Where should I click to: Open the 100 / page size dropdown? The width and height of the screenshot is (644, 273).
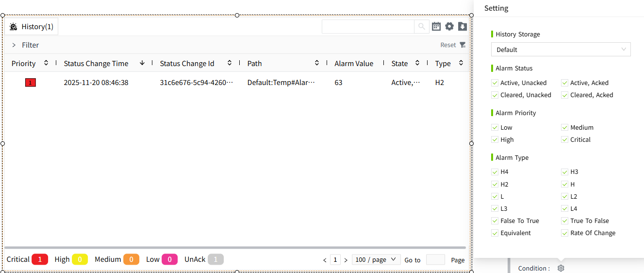376,260
